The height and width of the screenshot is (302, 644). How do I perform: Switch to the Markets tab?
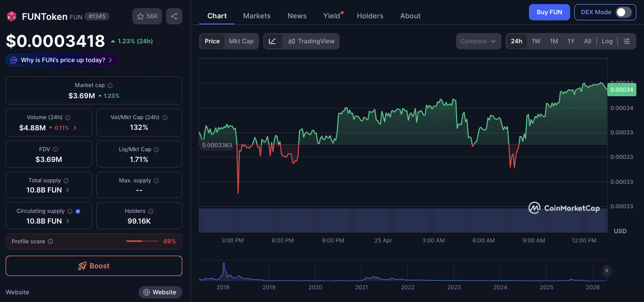[257, 16]
